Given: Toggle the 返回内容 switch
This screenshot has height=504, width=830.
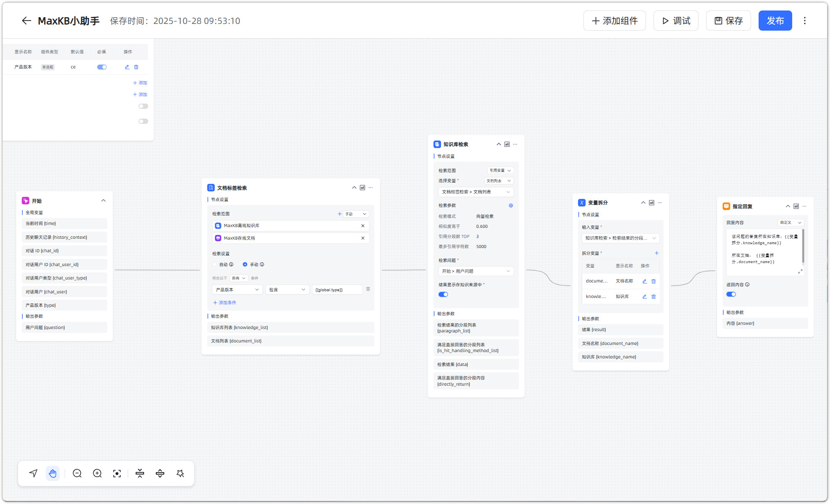Looking at the screenshot, I should coord(731,294).
